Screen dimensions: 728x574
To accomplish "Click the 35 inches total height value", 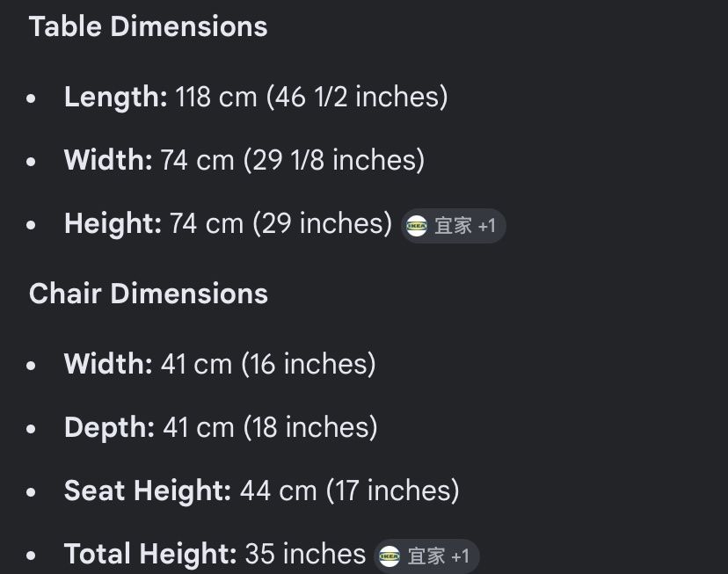I will tap(305, 554).
